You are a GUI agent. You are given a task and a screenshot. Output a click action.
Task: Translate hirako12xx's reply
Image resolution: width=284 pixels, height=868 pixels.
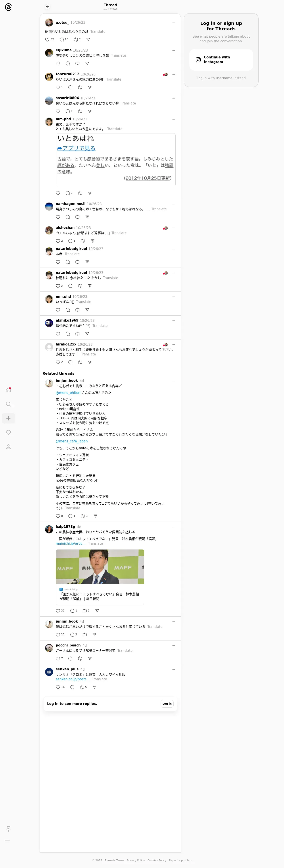coord(88,354)
